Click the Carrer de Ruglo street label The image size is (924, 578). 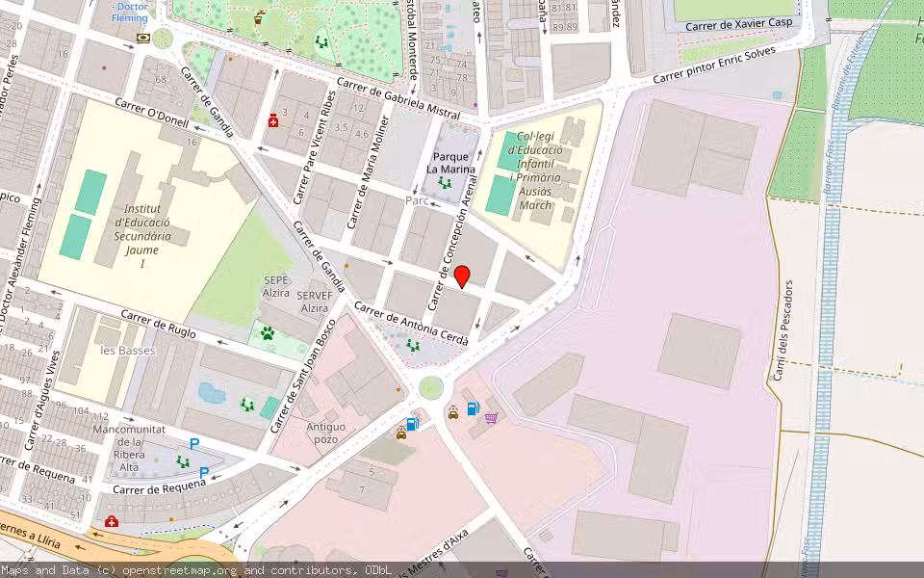click(x=159, y=324)
